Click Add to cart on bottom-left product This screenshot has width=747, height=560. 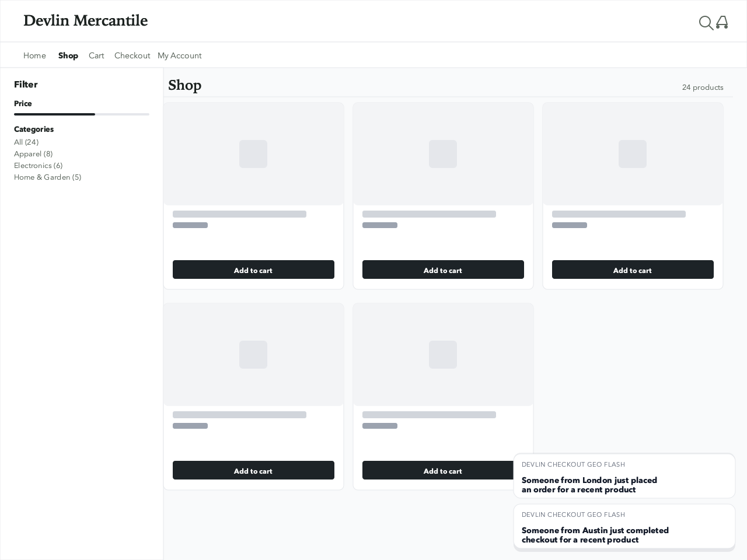(x=253, y=470)
